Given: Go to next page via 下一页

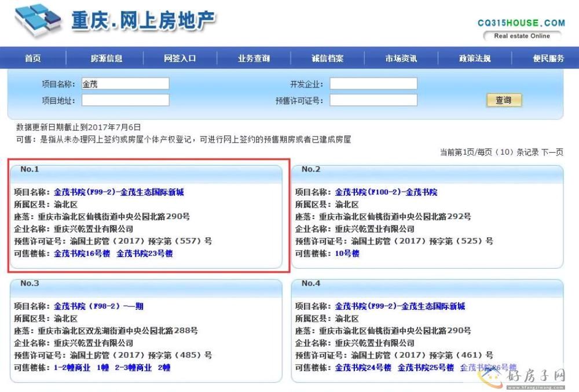Looking at the screenshot, I should click(552, 152).
